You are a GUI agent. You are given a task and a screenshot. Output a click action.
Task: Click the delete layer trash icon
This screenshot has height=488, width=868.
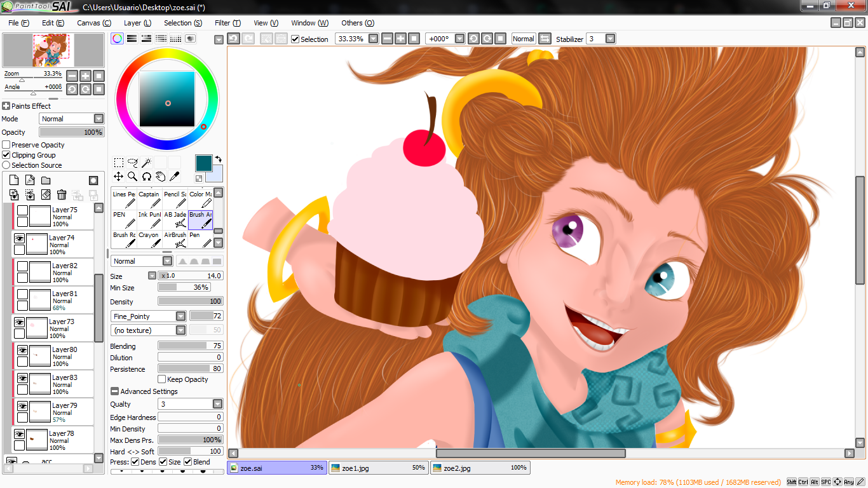(x=62, y=194)
